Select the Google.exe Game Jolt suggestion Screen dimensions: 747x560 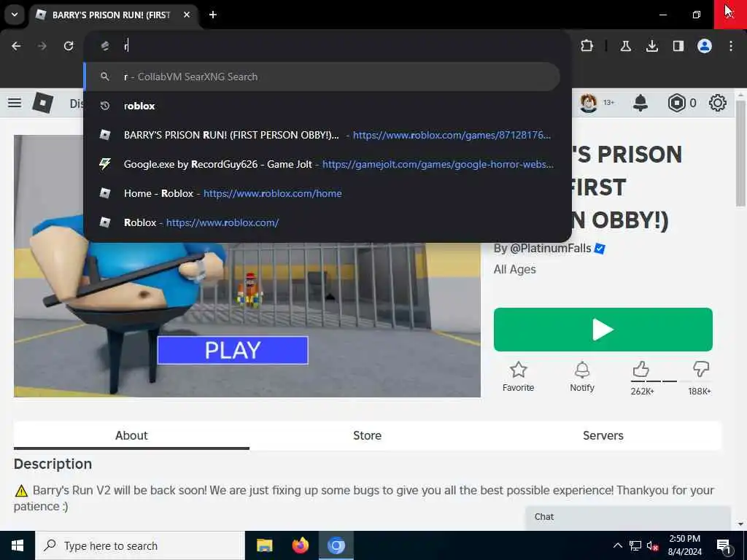(x=322, y=164)
